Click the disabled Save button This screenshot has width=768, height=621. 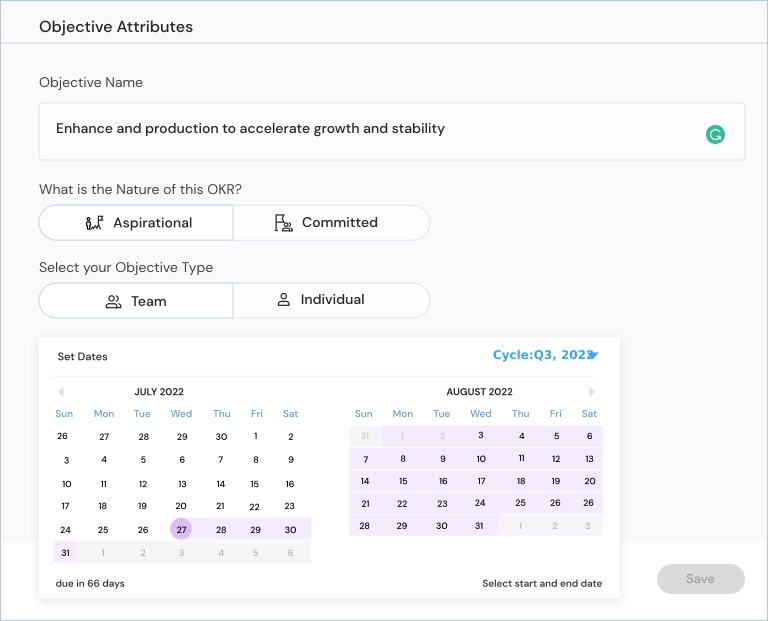point(700,579)
